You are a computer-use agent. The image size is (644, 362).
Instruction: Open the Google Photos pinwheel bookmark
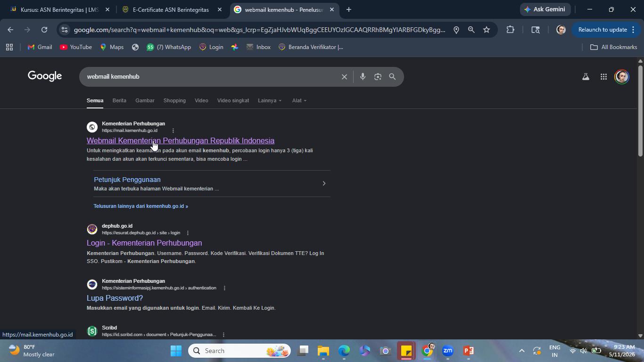tap(235, 47)
